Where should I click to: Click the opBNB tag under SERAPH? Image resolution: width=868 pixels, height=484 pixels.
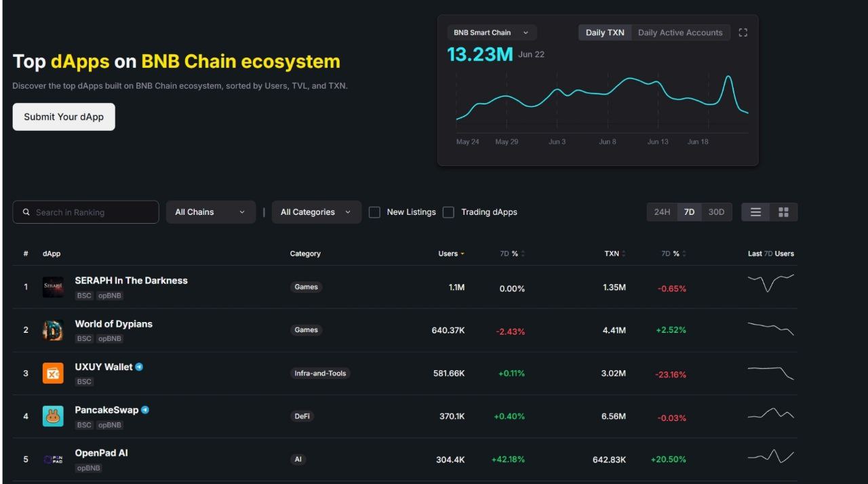tap(110, 296)
